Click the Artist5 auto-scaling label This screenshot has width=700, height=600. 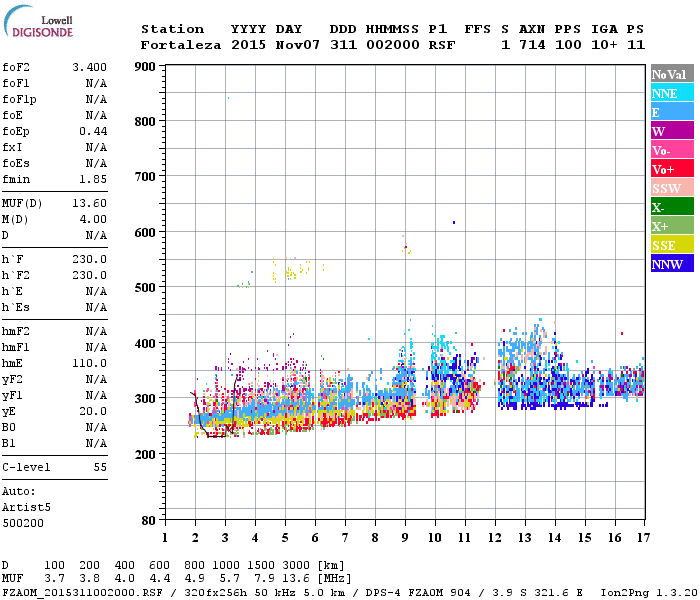[26, 508]
